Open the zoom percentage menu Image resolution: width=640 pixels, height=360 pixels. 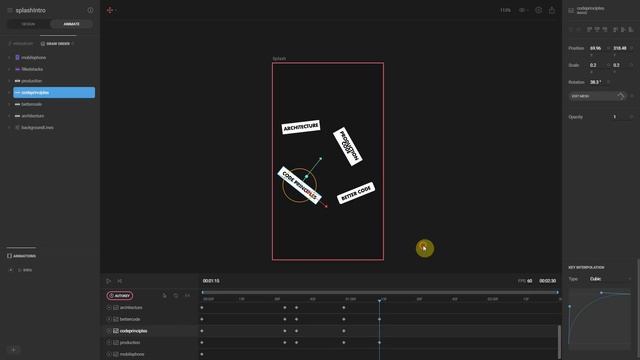pyautogui.click(x=505, y=10)
